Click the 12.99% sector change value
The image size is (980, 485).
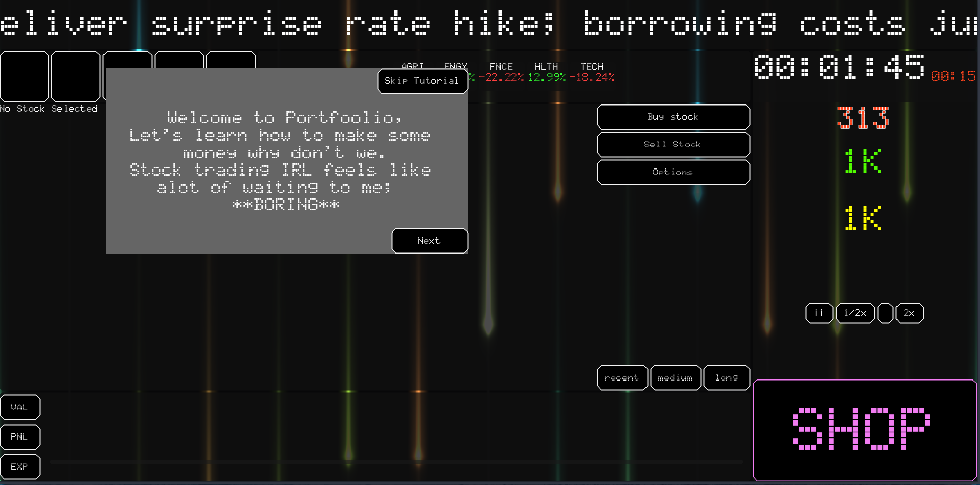coord(547,77)
